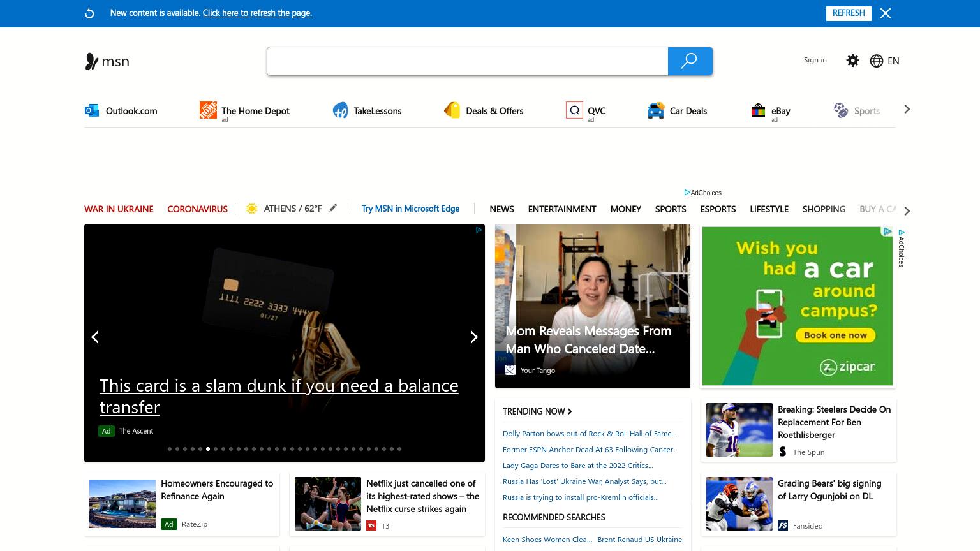Open WAR IN UKRAINE topic
980x551 pixels.
pos(119,209)
